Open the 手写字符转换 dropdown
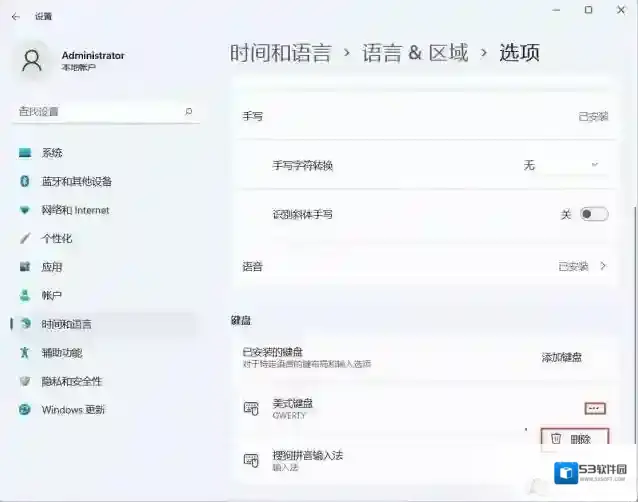The height and width of the screenshot is (502, 638). pos(561,165)
